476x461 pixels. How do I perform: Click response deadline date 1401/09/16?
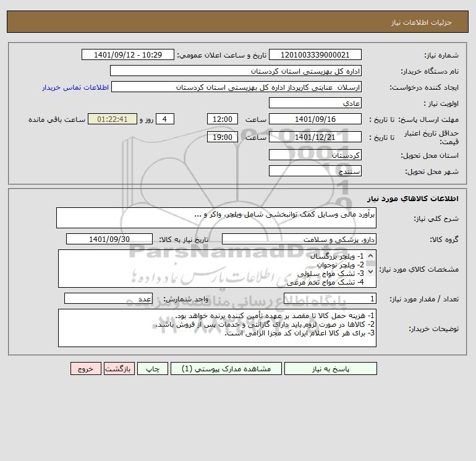click(x=315, y=119)
